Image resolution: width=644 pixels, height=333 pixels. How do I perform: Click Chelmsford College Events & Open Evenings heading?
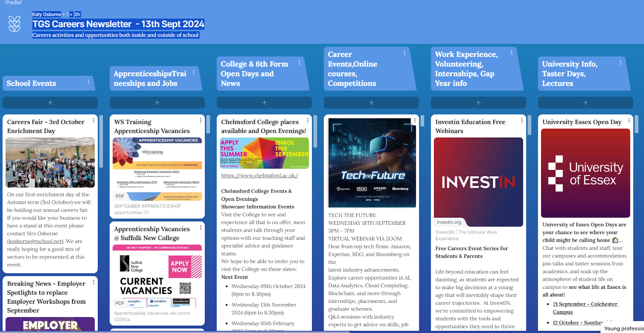coord(256,195)
